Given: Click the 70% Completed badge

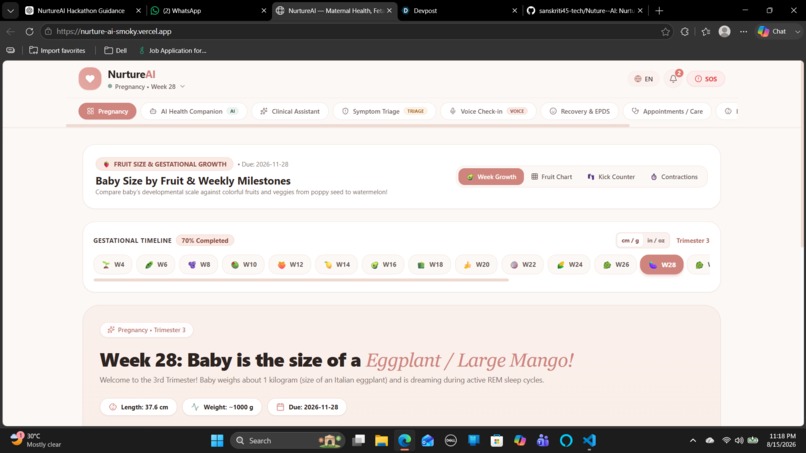Looking at the screenshot, I should [x=205, y=240].
